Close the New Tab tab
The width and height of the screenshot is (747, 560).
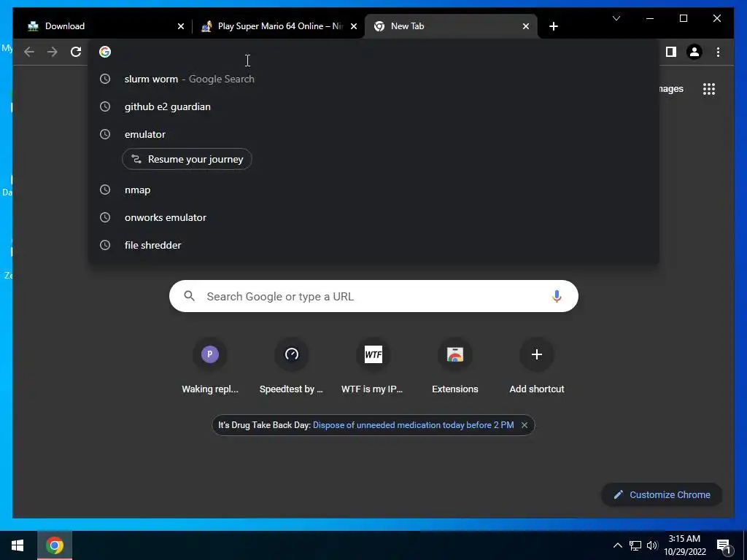(526, 26)
